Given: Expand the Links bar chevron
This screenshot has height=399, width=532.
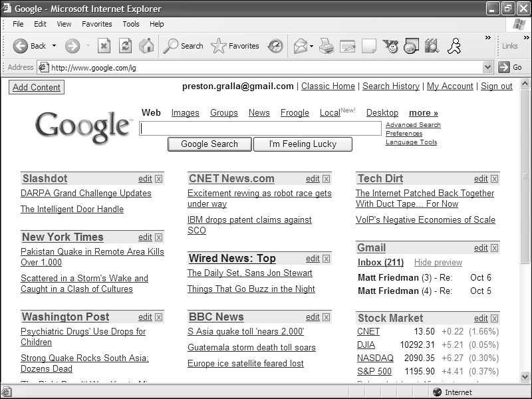Looking at the screenshot, I should pyautogui.click(x=526, y=38).
